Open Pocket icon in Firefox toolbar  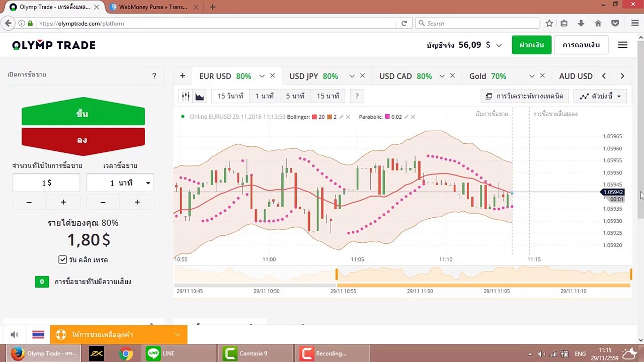click(615, 23)
